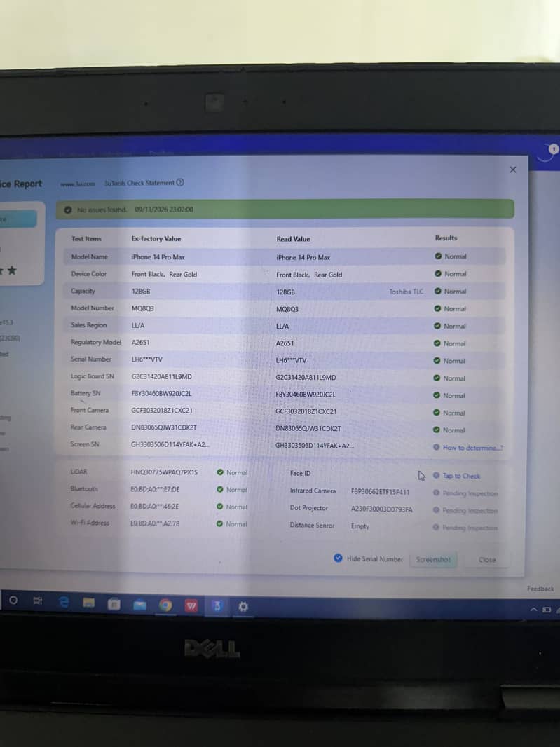Click Distance Sensor Pending Inspection status
The image size is (560, 747).
click(470, 528)
